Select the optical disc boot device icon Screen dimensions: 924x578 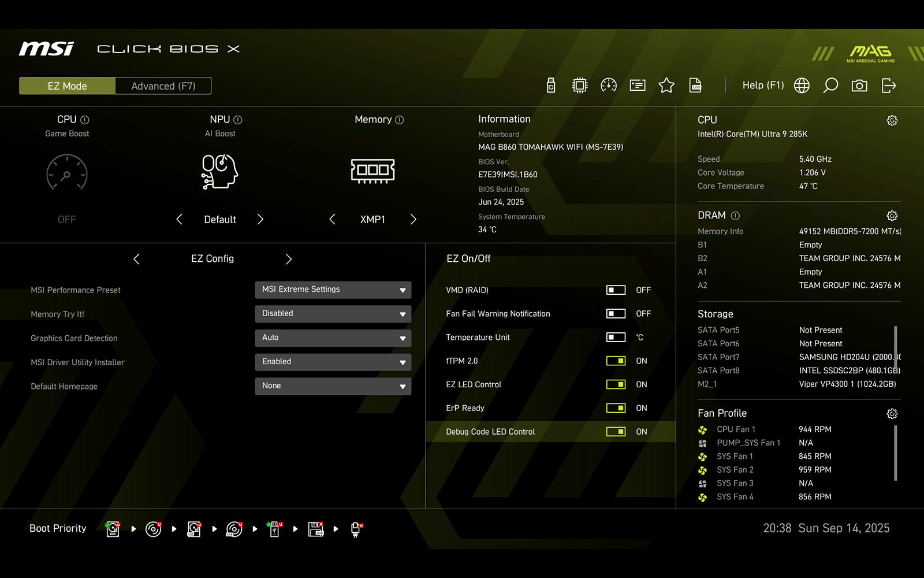pos(154,529)
